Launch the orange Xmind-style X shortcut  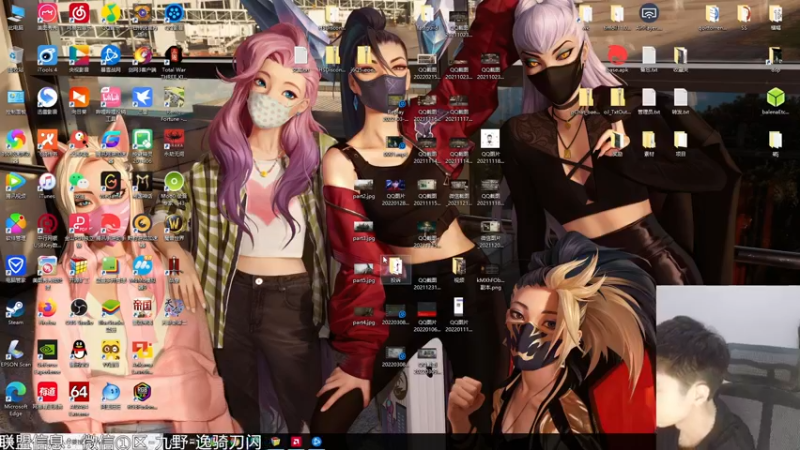(x=47, y=139)
